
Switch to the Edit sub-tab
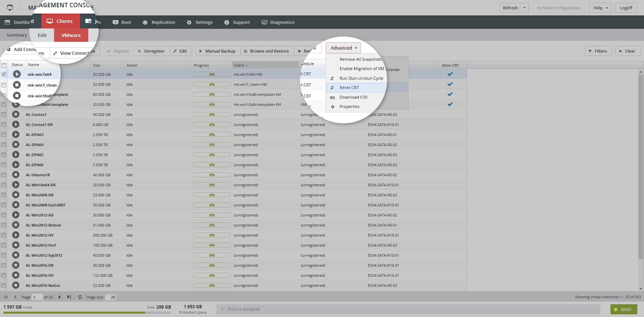[42, 35]
